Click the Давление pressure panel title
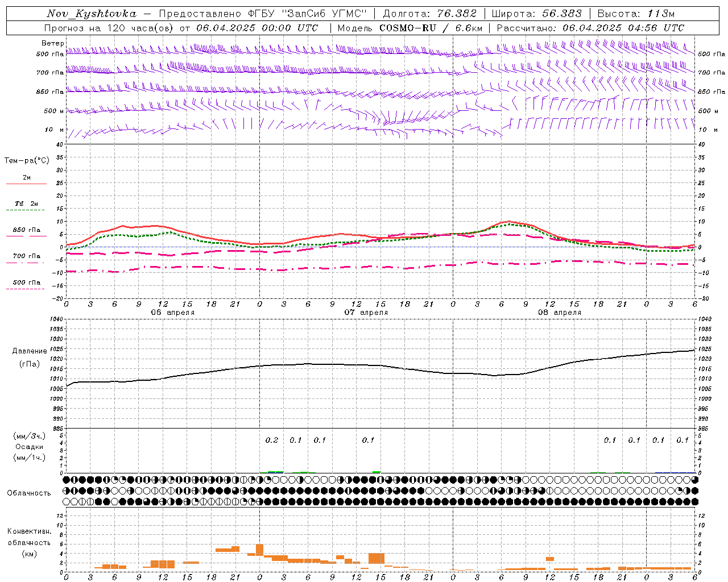Image resolution: width=728 pixels, height=582 pixels. tap(30, 351)
